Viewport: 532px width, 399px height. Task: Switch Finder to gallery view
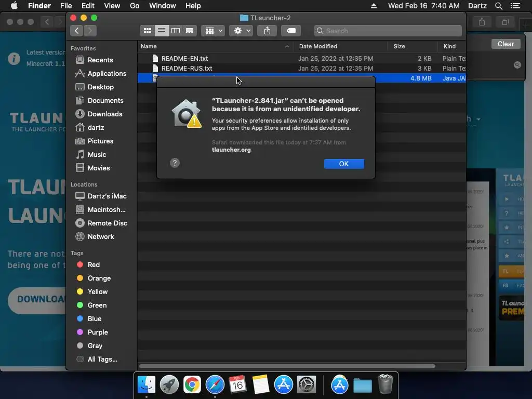[190, 31]
